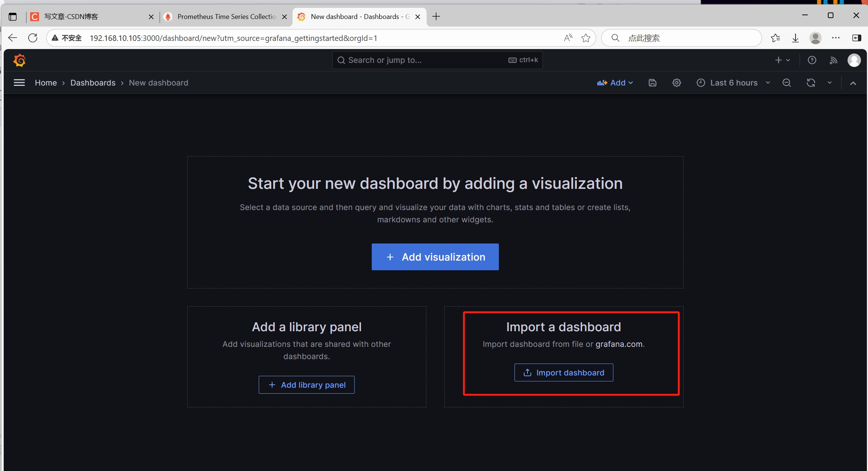The height and width of the screenshot is (471, 868).
Task: Close the CSDN blog tab
Action: [x=151, y=17]
